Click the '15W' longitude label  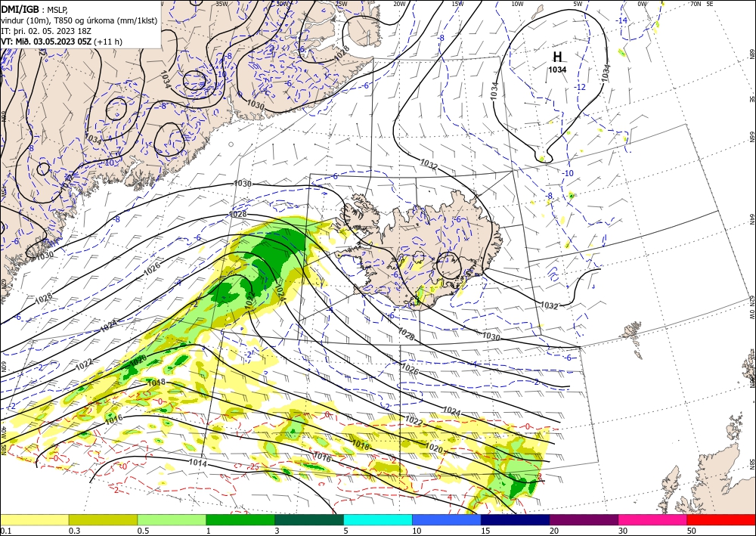click(x=458, y=4)
